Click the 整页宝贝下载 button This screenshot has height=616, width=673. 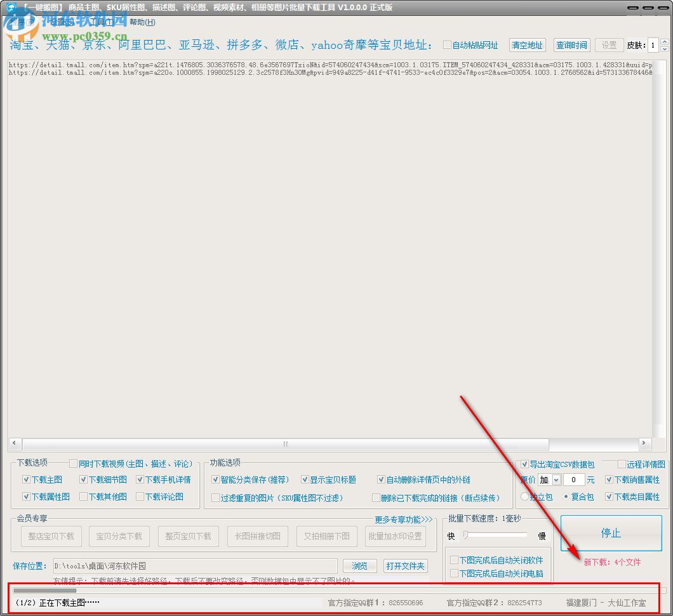[x=189, y=536]
